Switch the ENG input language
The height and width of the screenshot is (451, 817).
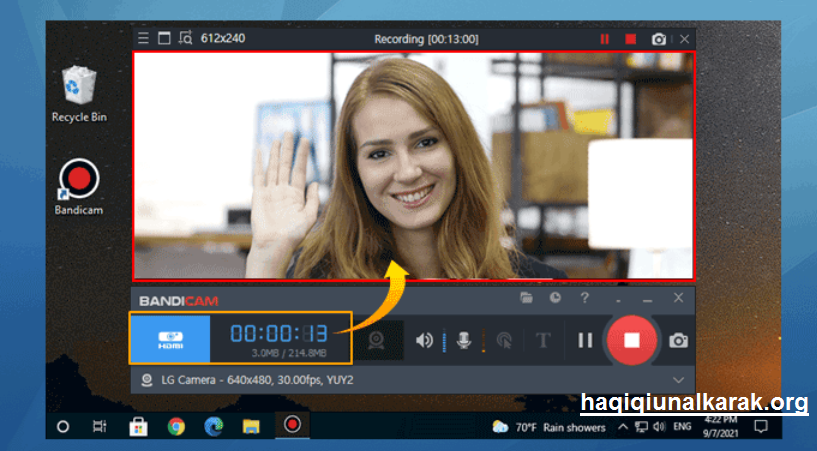[x=682, y=427]
